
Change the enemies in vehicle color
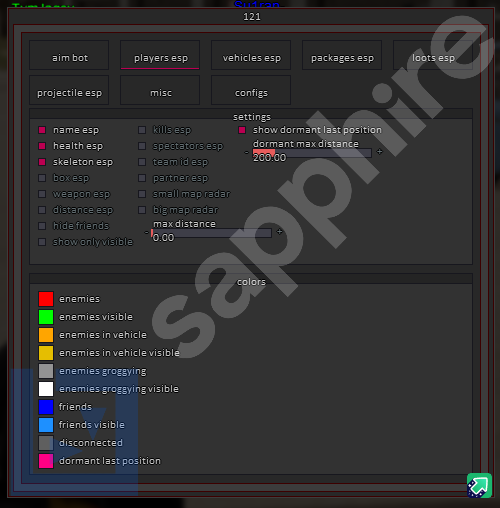pos(46,335)
